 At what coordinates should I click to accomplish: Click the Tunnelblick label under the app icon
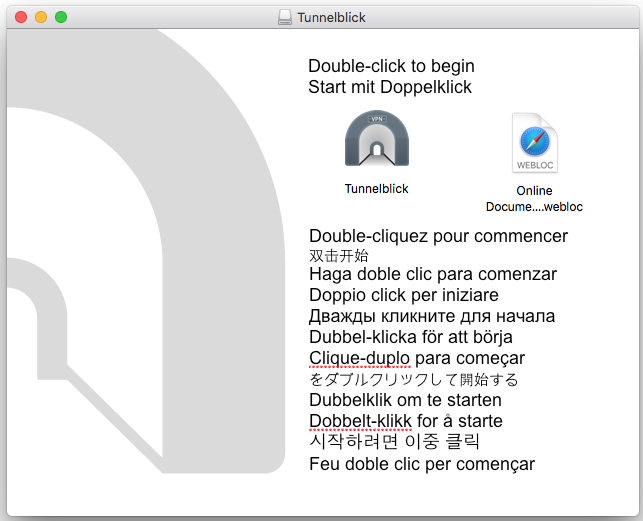(x=376, y=189)
